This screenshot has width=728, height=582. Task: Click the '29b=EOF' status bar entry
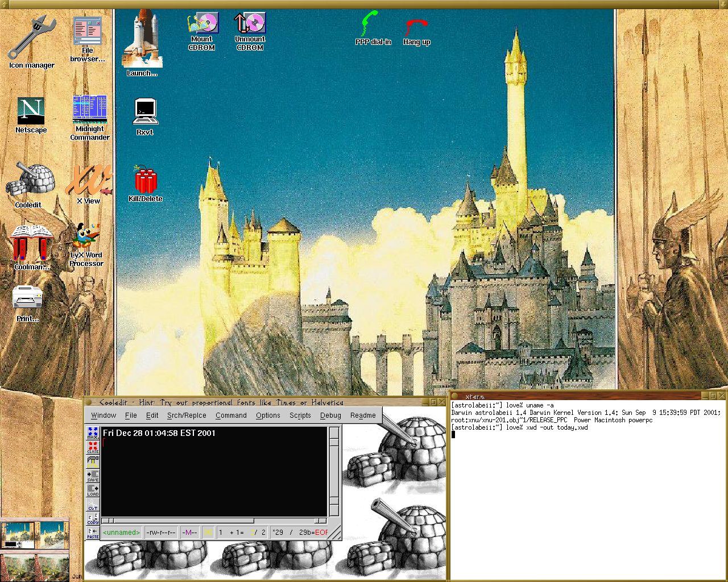[313, 533]
